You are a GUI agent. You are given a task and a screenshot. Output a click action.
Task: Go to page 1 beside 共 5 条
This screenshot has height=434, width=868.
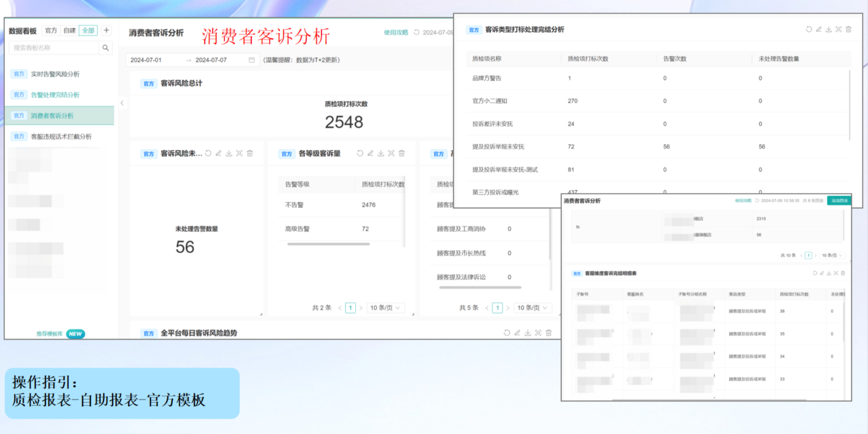(x=497, y=308)
